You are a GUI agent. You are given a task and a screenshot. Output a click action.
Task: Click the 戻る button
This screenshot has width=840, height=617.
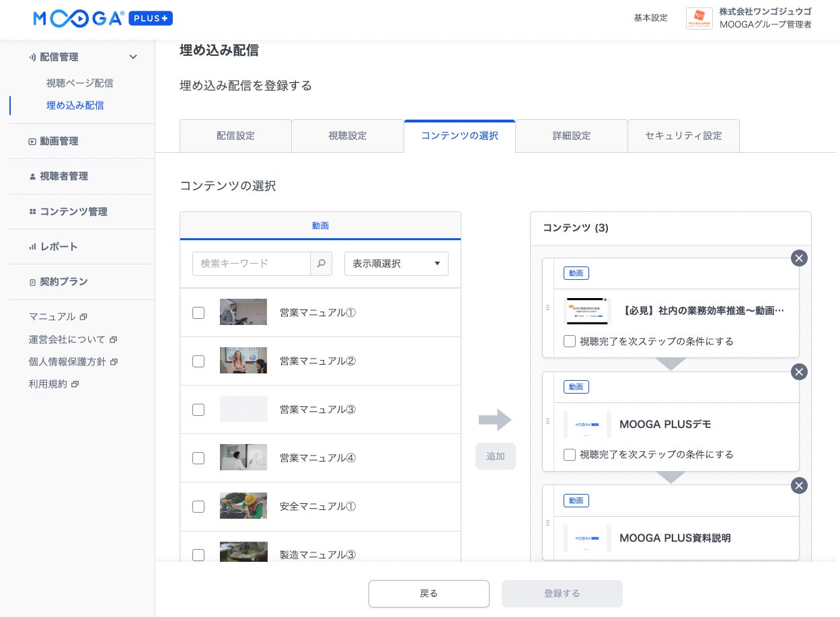coord(429,593)
